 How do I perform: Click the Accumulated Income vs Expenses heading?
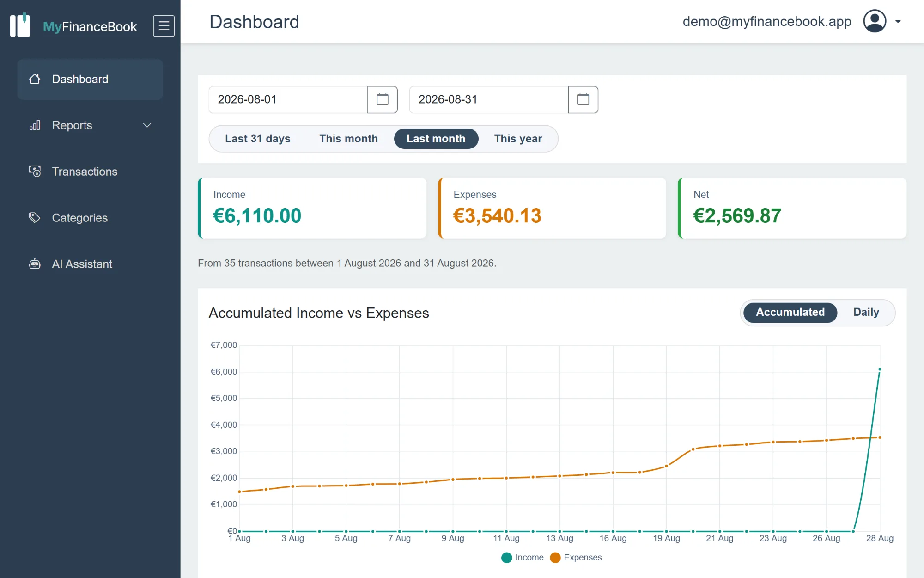click(x=319, y=313)
